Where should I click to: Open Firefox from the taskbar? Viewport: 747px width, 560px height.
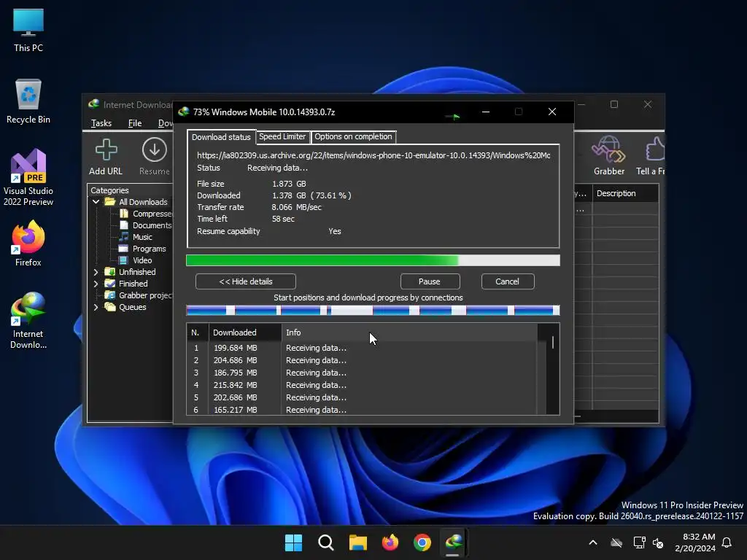(x=390, y=542)
